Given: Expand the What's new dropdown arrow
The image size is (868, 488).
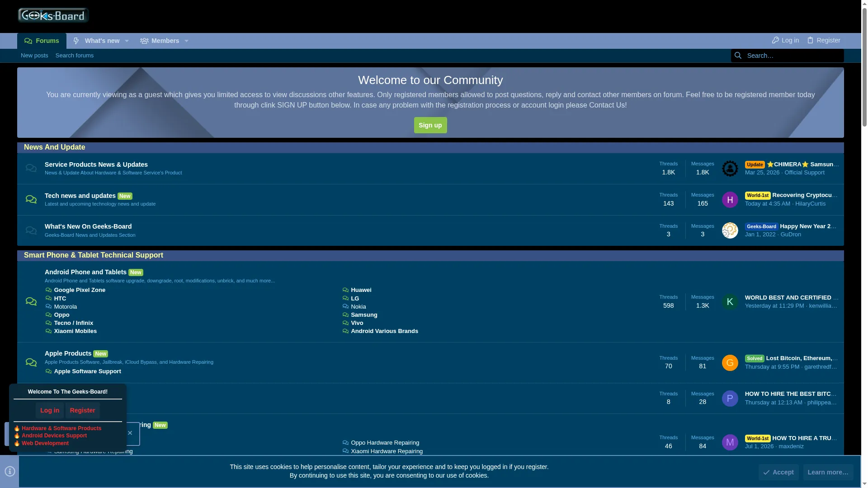Looking at the screenshot, I should pyautogui.click(x=127, y=41).
